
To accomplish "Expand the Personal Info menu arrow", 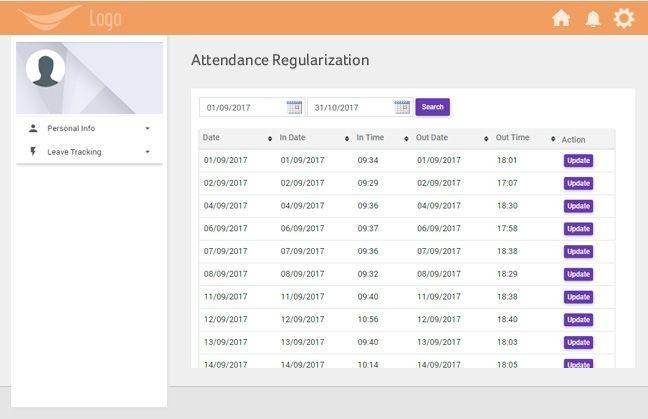I will point(147,129).
